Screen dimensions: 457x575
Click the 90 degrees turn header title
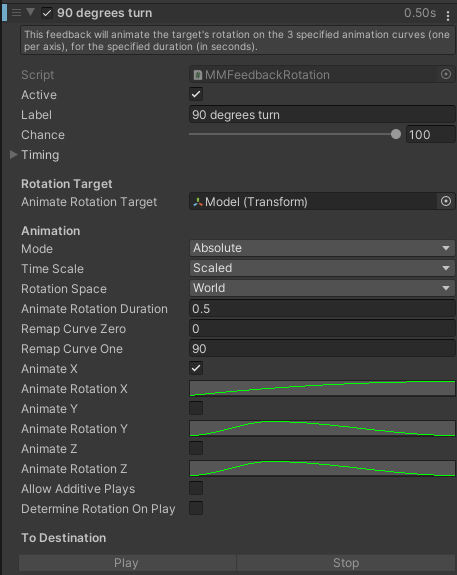point(104,13)
